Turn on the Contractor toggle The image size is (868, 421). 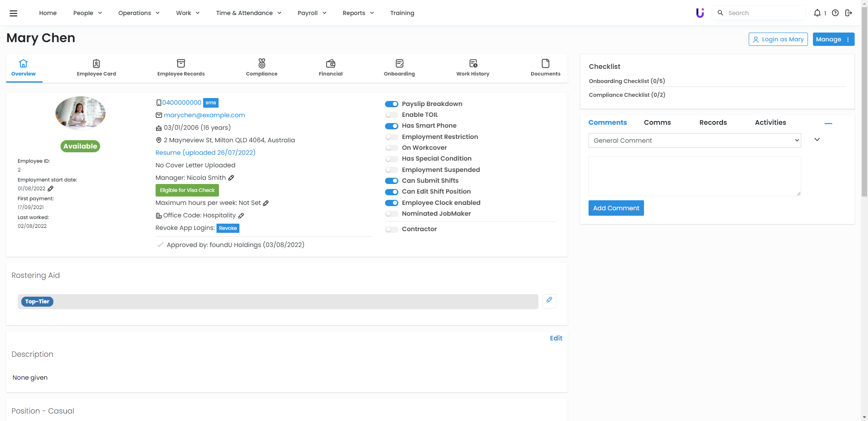[391, 229]
